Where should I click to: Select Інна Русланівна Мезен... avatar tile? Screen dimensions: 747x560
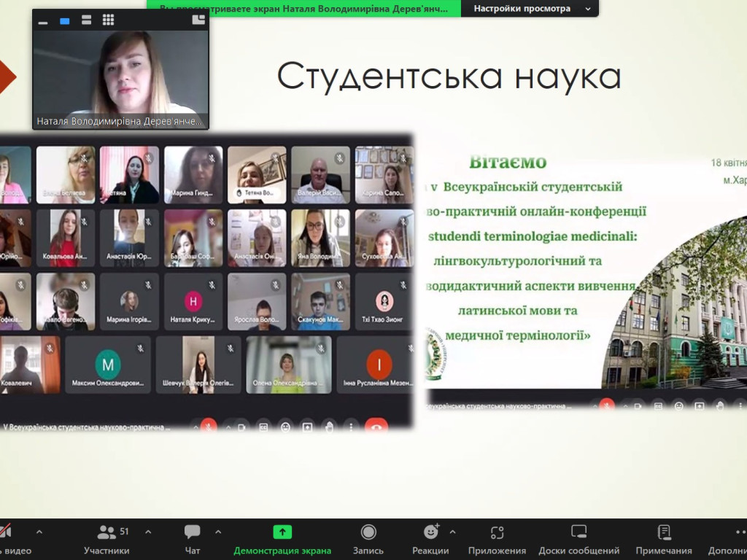click(x=376, y=365)
